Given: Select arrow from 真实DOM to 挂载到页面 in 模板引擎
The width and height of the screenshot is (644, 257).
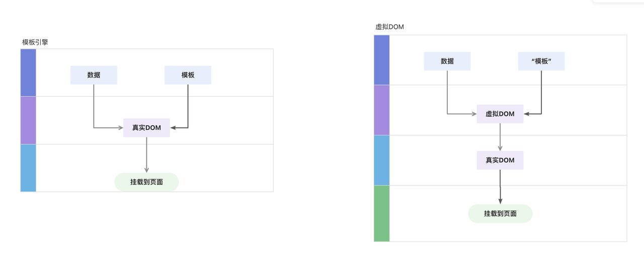Looking at the screenshot, I should click(146, 155).
